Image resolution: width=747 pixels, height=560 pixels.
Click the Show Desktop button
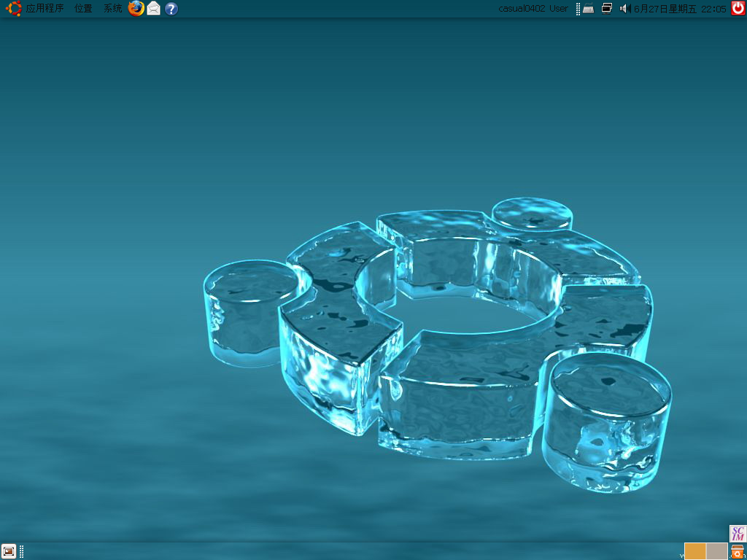[x=9, y=551]
